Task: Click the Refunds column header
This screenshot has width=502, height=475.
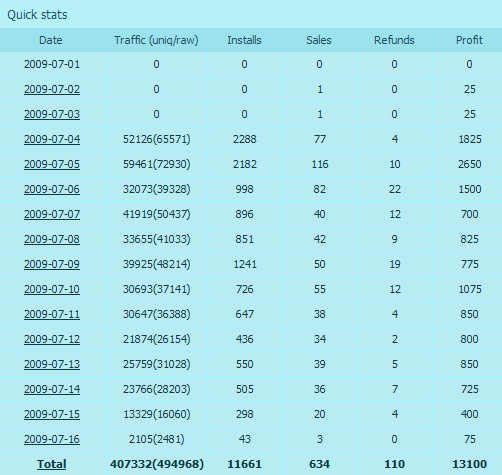Action: 394,40
